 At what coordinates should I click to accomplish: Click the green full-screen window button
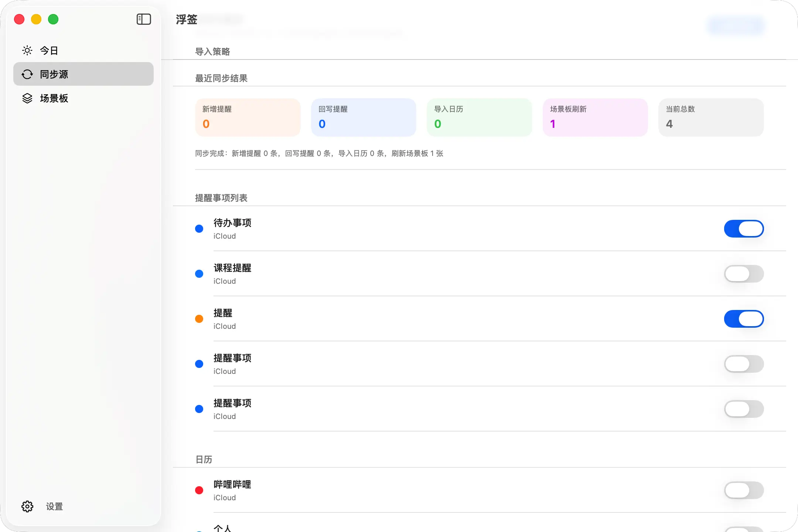[x=53, y=19]
